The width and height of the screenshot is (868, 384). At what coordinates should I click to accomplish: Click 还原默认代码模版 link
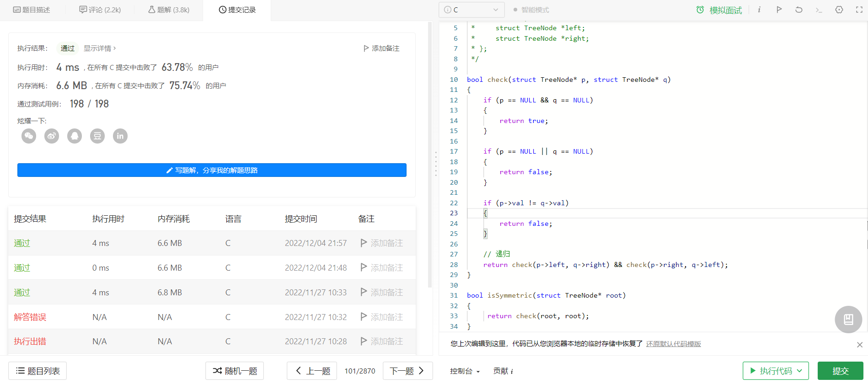coord(673,344)
